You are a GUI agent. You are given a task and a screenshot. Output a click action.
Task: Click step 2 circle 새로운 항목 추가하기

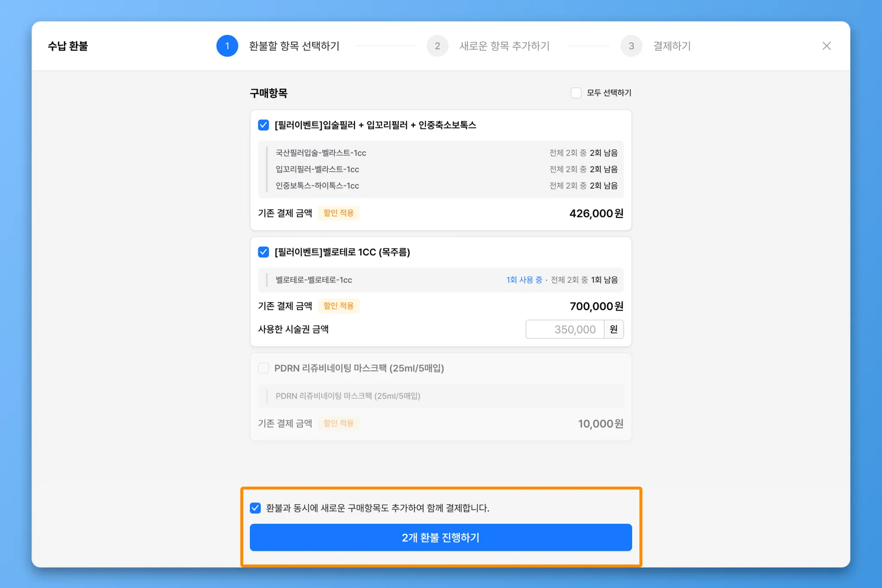click(437, 46)
